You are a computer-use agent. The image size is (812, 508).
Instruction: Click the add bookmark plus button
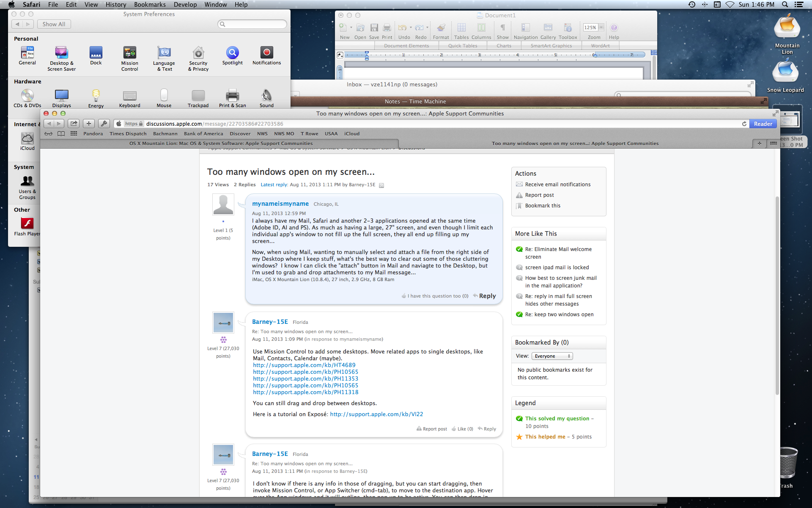click(88, 124)
